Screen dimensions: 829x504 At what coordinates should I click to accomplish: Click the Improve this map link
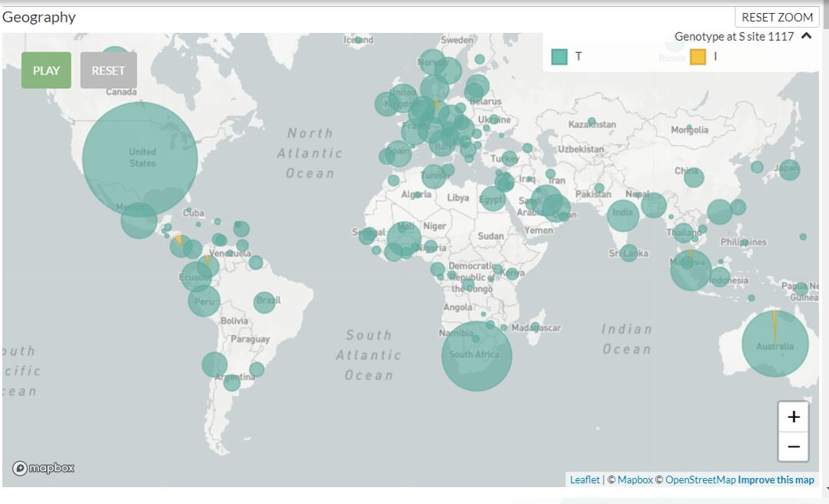point(775,479)
